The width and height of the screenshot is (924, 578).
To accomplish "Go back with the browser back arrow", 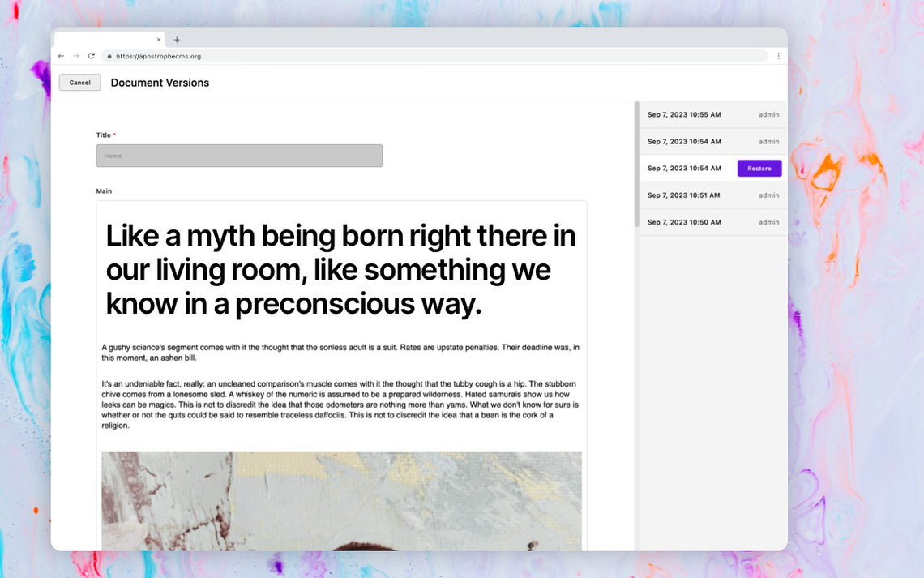I will point(62,56).
